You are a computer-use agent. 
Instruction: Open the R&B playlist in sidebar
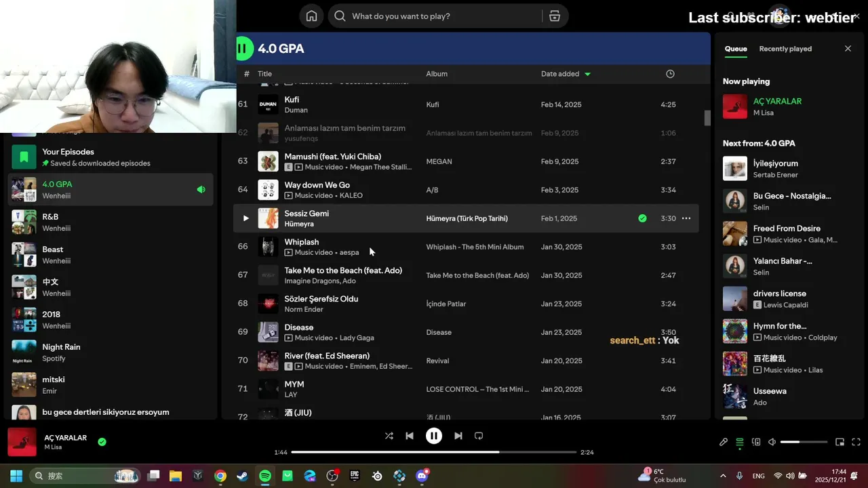pos(111,222)
